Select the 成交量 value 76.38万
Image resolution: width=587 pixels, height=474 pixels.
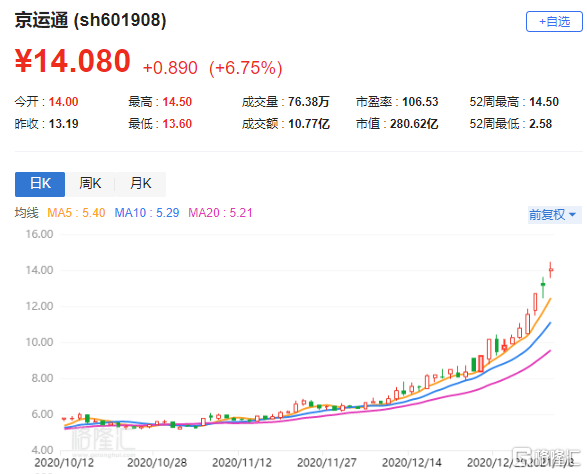pos(308,102)
